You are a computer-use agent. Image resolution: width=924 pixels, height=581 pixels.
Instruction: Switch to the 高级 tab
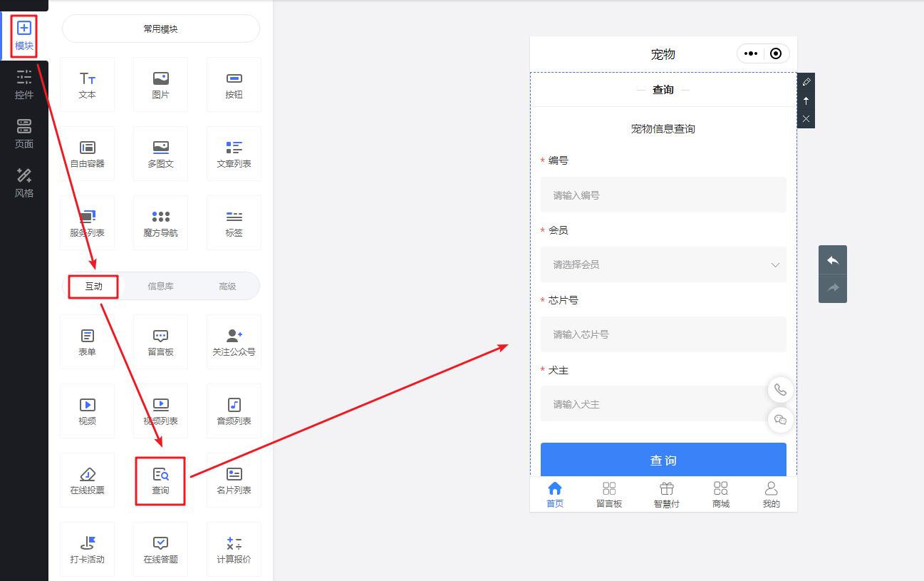point(227,286)
